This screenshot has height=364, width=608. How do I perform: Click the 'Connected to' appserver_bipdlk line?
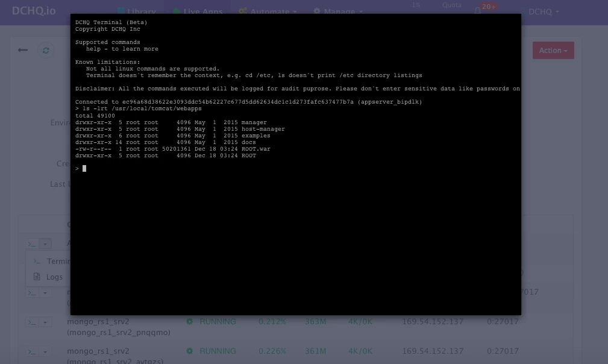click(248, 102)
